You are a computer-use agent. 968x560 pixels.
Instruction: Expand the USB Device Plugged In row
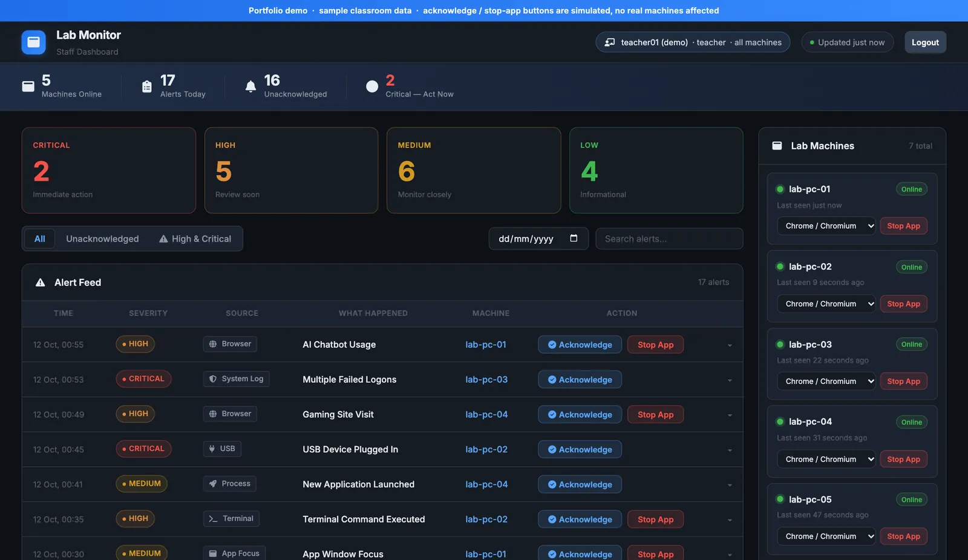tap(730, 450)
